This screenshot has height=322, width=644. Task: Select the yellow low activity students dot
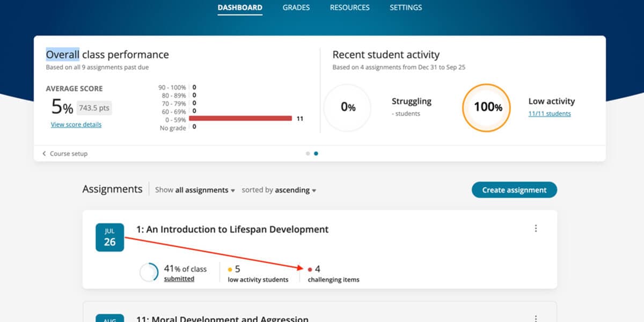[230, 269]
